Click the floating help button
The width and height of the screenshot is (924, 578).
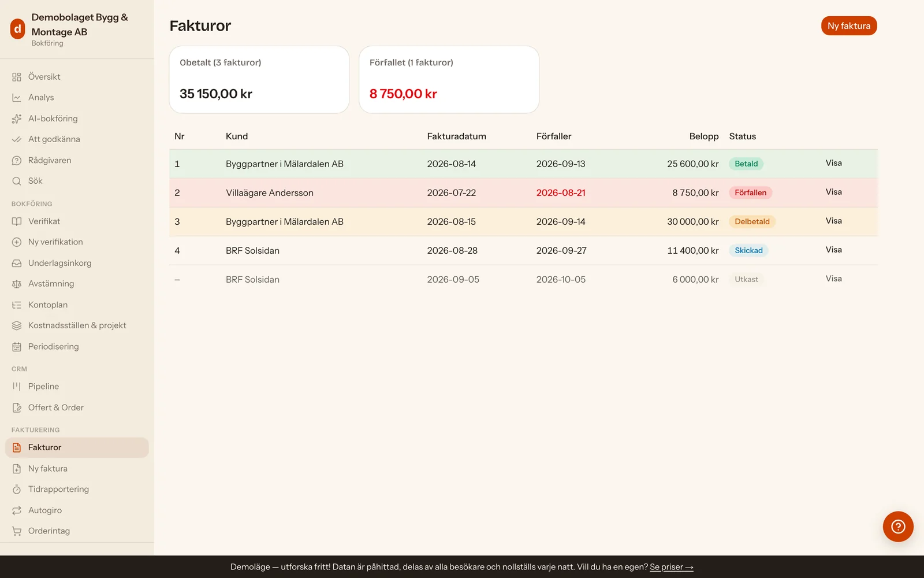pos(898,527)
